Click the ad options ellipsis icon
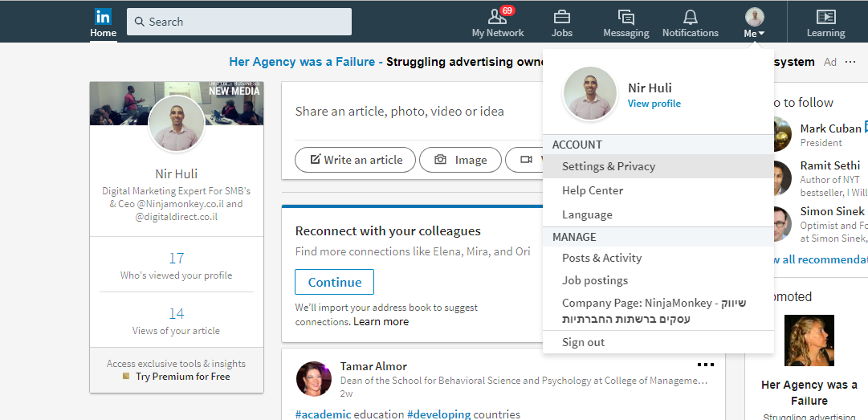 point(850,62)
